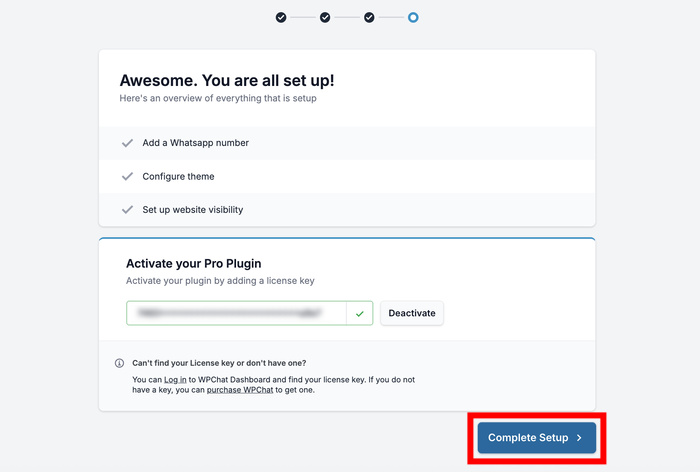Viewport: 700px width, 472px height.
Task: Select the current blue step circle
Action: click(413, 17)
